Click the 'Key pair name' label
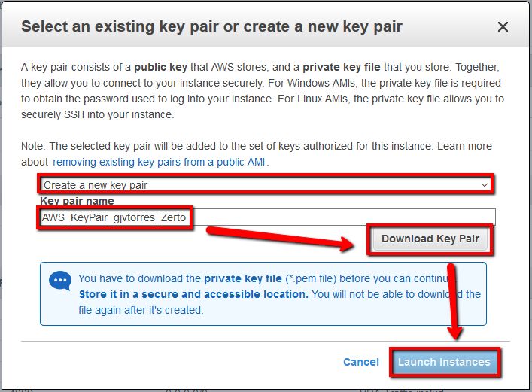The width and height of the screenshot is (532, 392). [77, 201]
